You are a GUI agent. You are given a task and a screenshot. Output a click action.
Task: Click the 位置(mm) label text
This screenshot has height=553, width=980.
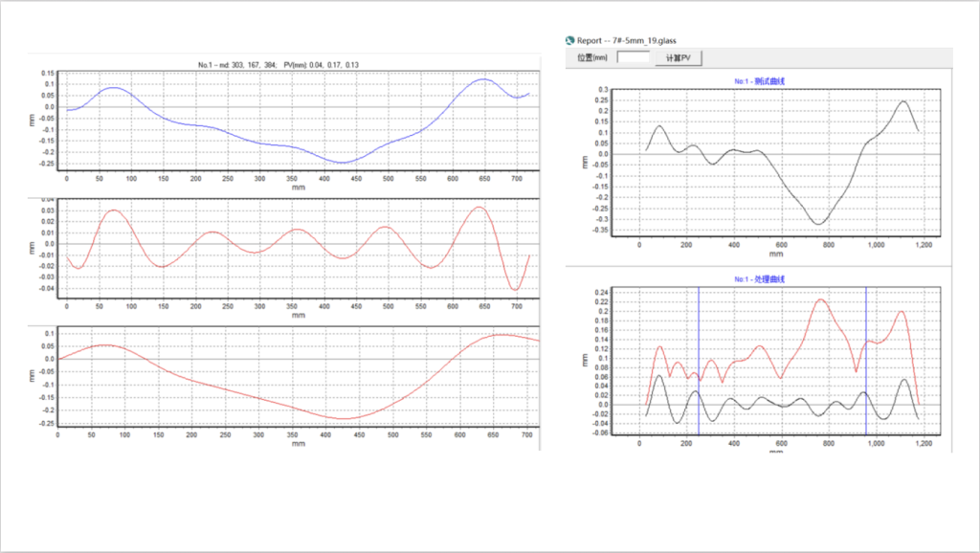point(593,58)
